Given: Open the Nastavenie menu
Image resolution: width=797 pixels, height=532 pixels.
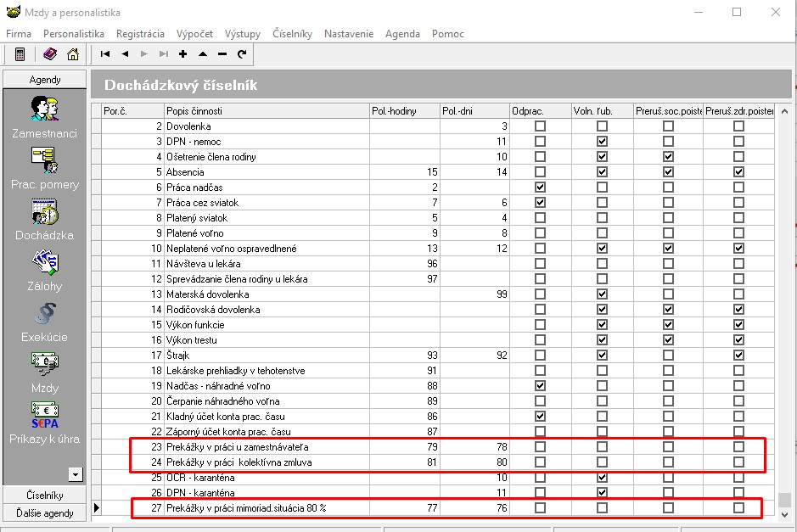Looking at the screenshot, I should point(349,34).
